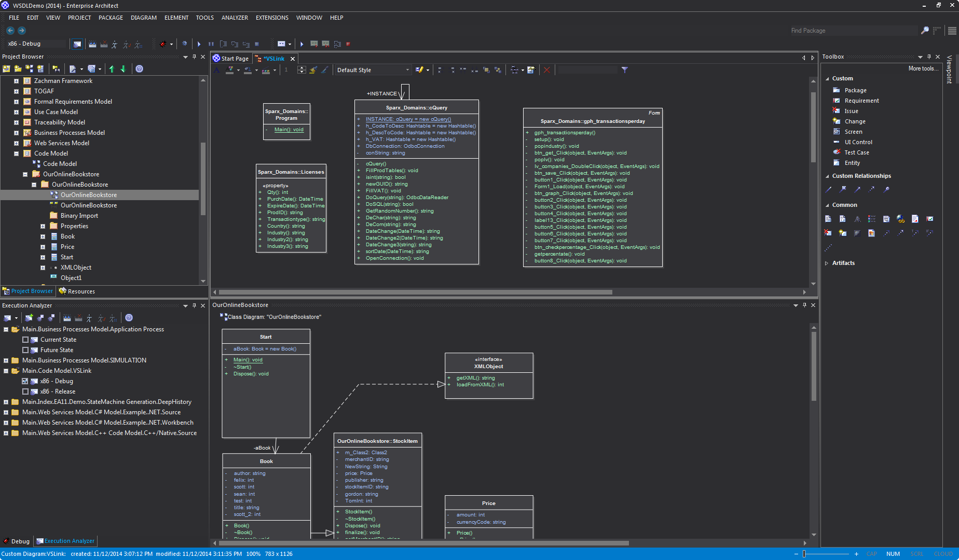Select the Requirement tool in Toolbox

pos(856,101)
